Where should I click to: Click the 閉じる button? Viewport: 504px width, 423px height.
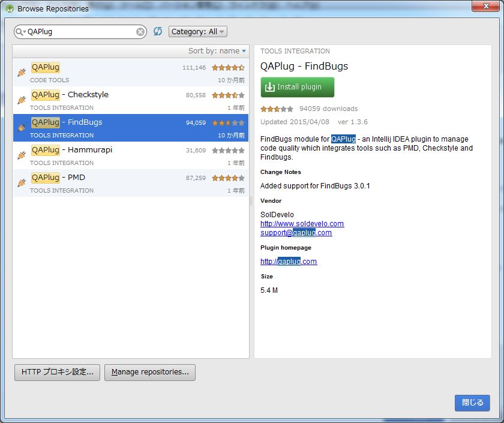click(x=472, y=403)
